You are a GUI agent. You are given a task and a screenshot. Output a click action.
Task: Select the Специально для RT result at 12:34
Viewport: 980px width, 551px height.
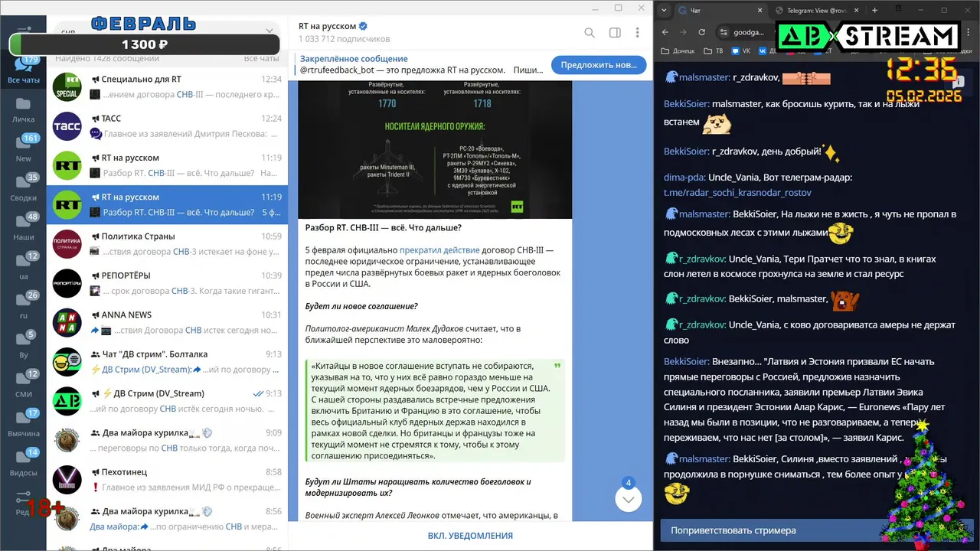tap(167, 87)
